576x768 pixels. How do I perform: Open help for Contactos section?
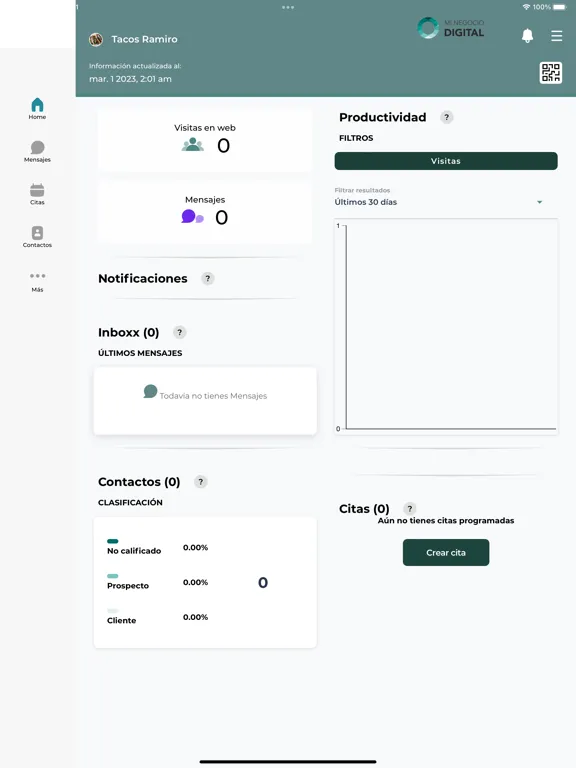click(x=200, y=482)
